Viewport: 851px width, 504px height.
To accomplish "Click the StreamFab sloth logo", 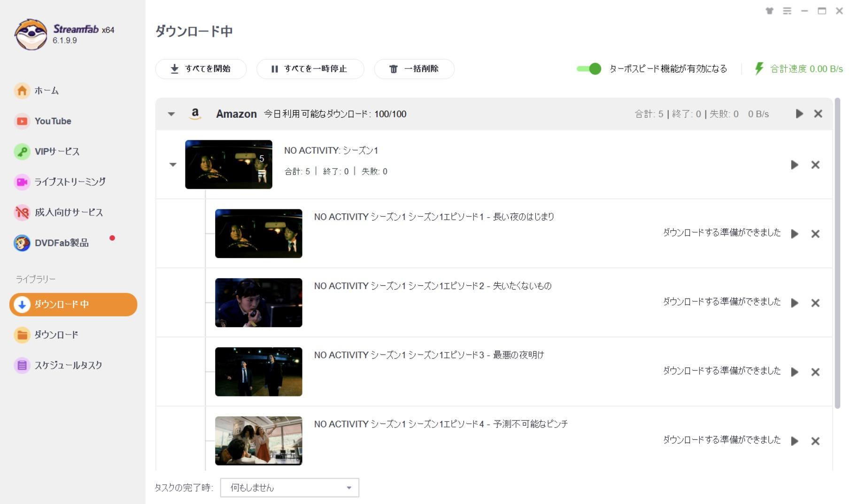I will 31,34.
